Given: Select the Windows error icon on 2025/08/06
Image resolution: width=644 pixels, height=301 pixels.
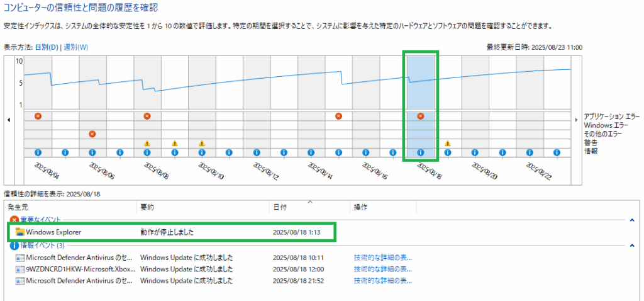Looking at the screenshot, I should tap(92, 133).
